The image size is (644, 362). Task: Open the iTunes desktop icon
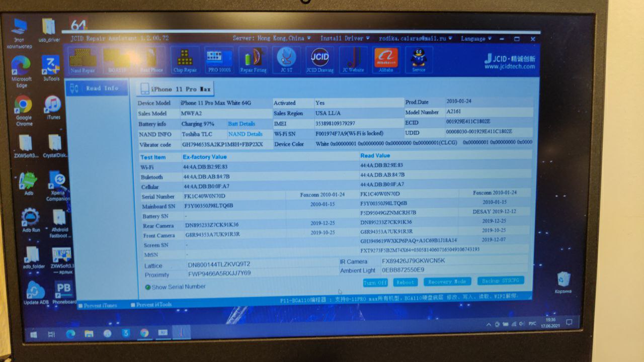click(x=53, y=108)
